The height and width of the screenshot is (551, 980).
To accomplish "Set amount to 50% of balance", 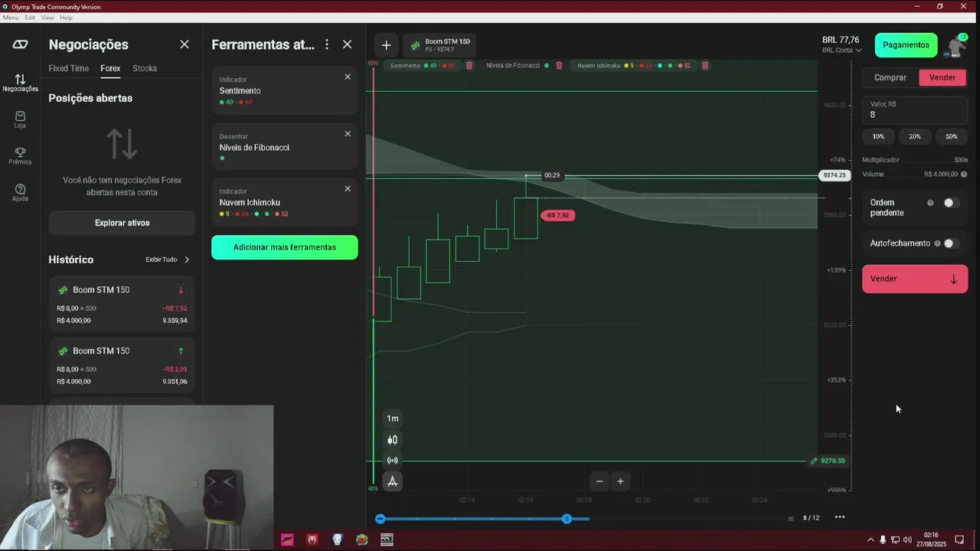I will 952,136.
